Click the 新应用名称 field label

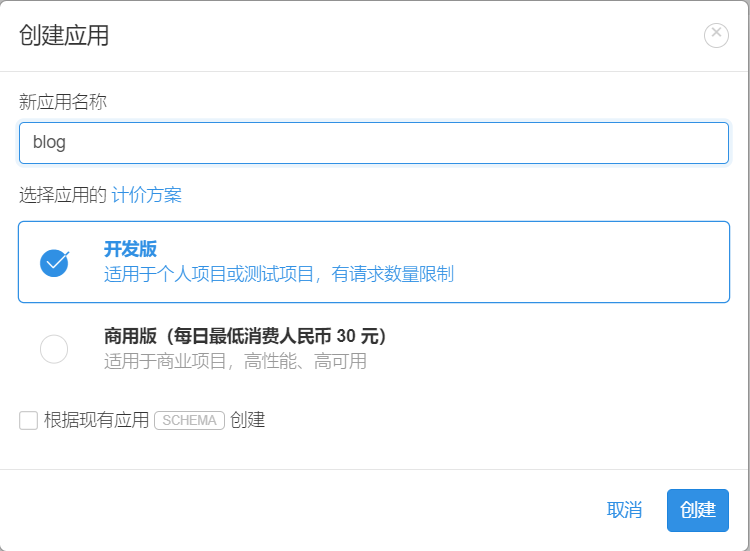tap(63, 101)
